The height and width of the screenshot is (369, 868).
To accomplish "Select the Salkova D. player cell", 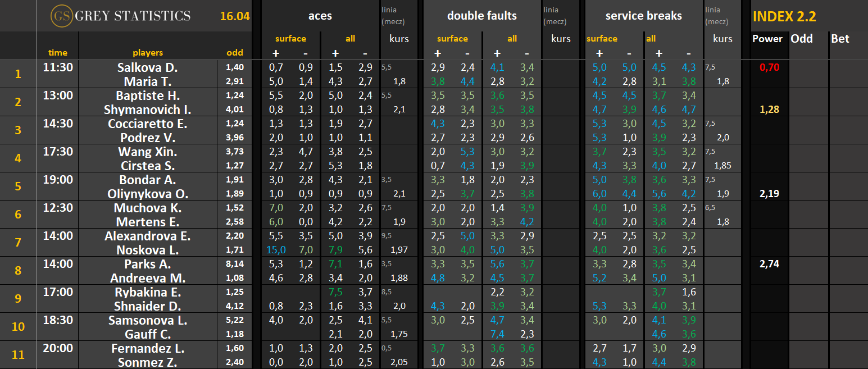I will pyautogui.click(x=147, y=67).
